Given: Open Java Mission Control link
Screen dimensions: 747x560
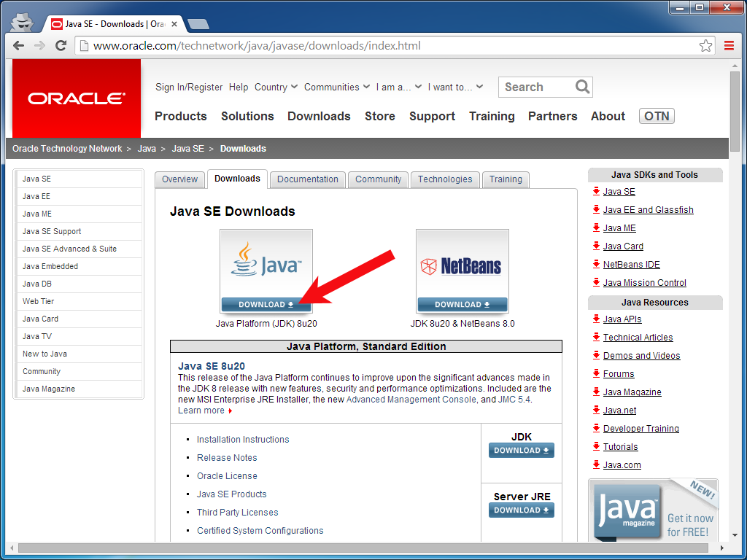Looking at the screenshot, I should 645,282.
